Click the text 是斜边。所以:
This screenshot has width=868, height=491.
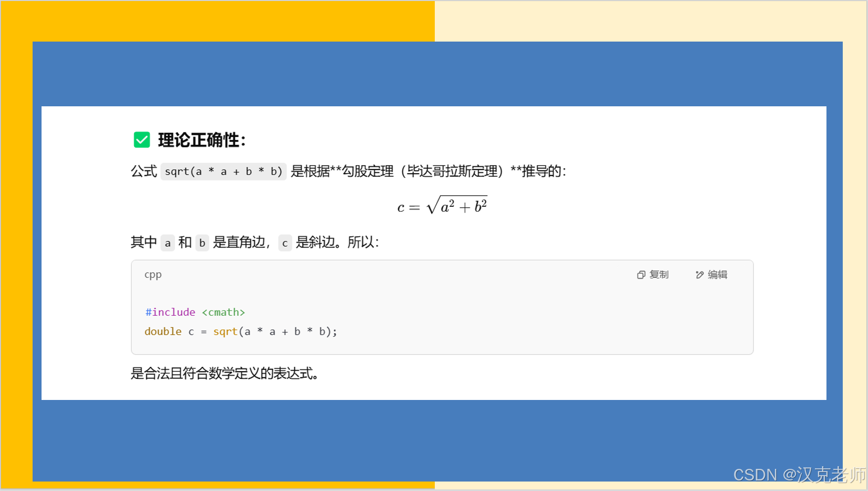click(338, 243)
